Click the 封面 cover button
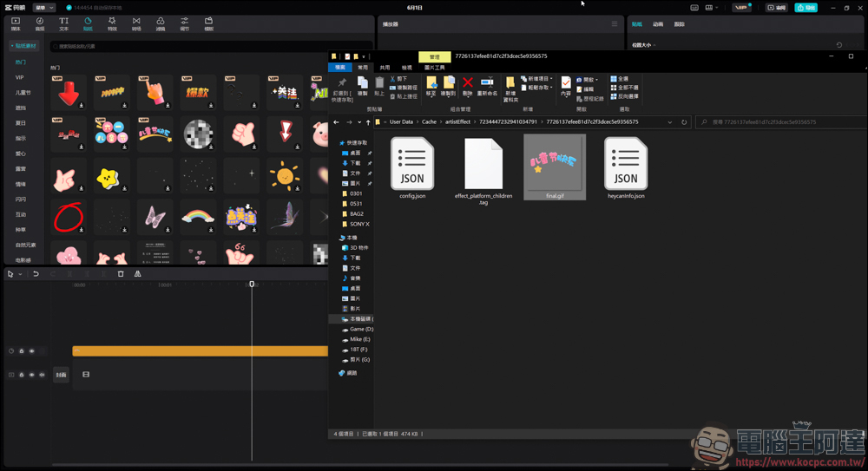Screen dimensions: 868x471 61,375
